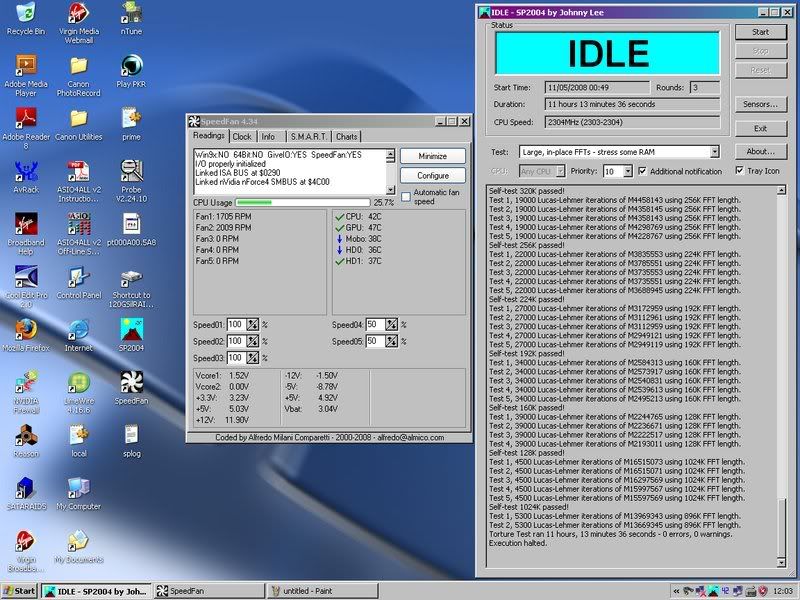Open Adobe Reader 8 desktop icon

[26, 129]
